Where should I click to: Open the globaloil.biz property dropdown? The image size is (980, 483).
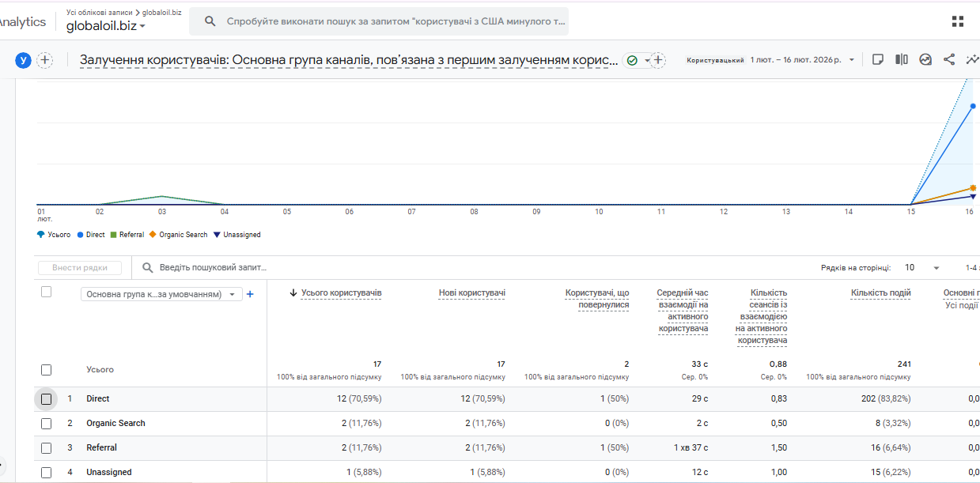(x=106, y=26)
